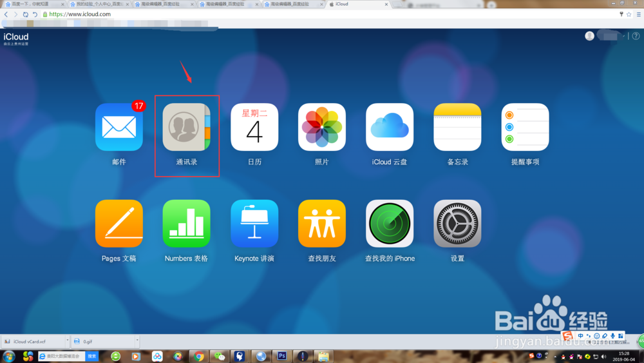Open Google Chrome from the taskbar

(199, 357)
